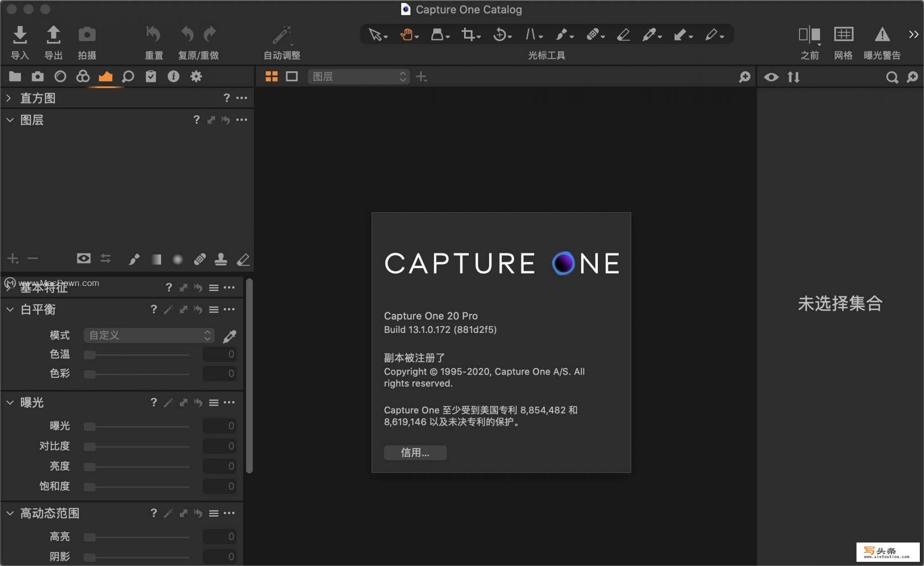924x566 pixels.
Task: Adjust the Kelvin (色温) slider
Action: coord(137,355)
